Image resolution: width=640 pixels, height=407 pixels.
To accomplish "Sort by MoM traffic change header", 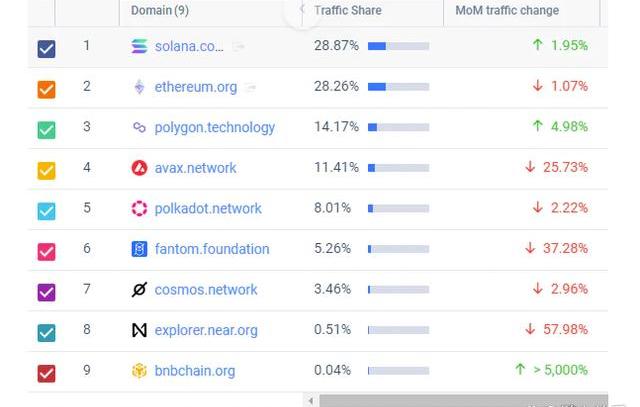I will click(x=507, y=11).
